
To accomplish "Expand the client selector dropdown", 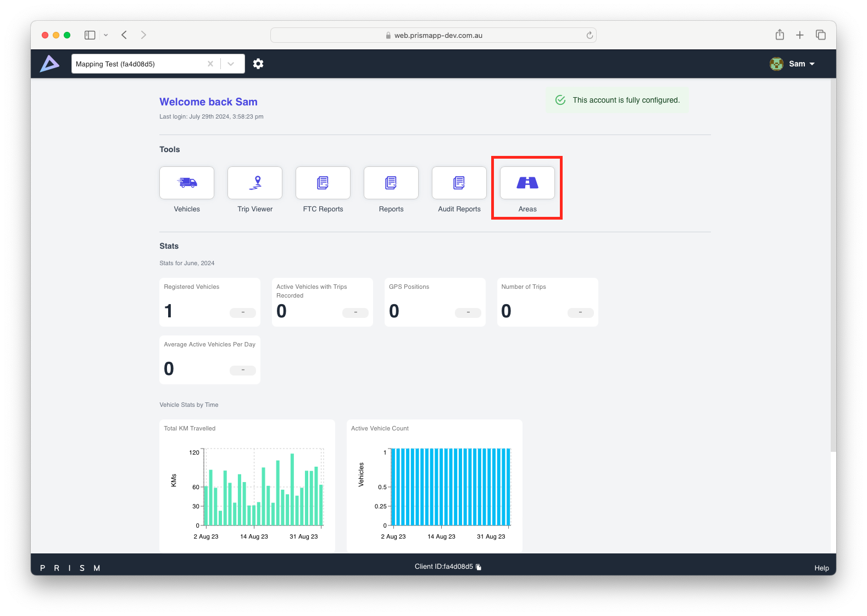I will point(231,64).
